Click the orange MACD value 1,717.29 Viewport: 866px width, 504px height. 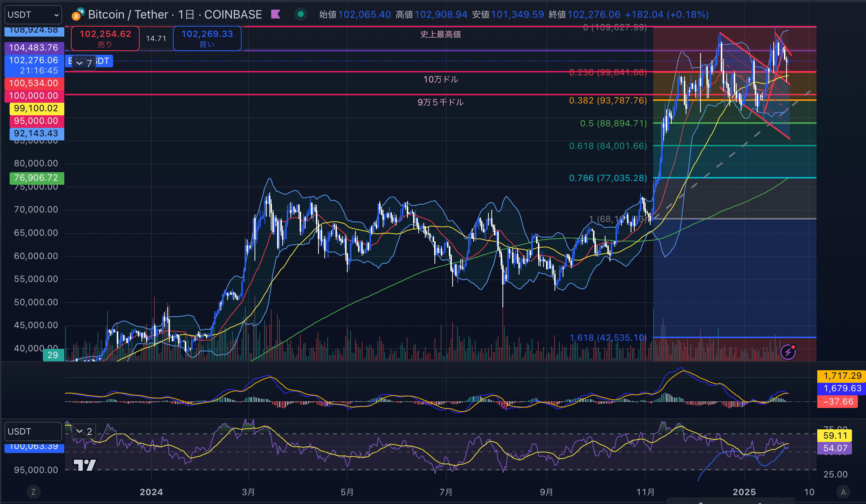pyautogui.click(x=841, y=376)
